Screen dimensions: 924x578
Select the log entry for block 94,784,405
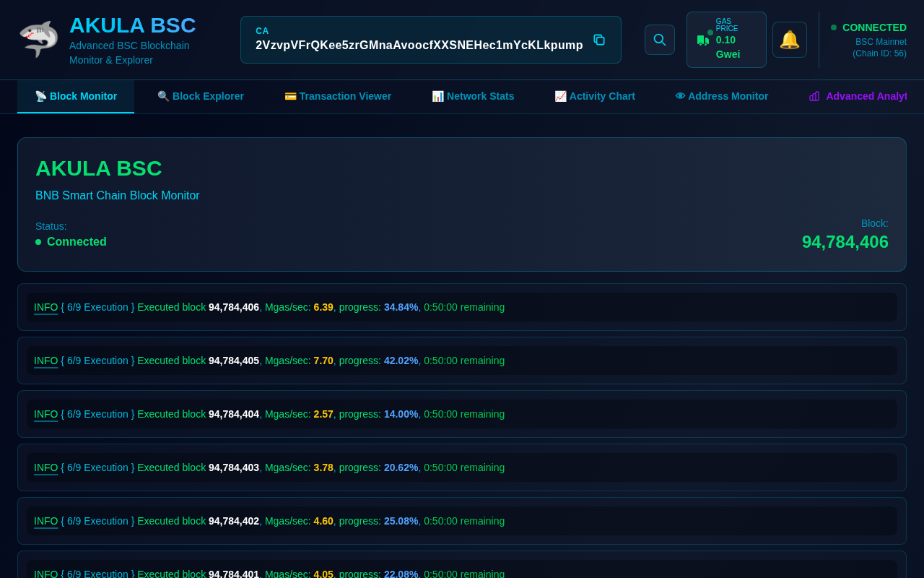(462, 361)
